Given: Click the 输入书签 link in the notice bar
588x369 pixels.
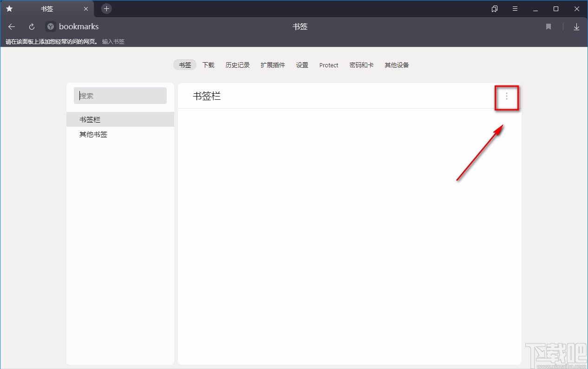Looking at the screenshot, I should (x=113, y=41).
